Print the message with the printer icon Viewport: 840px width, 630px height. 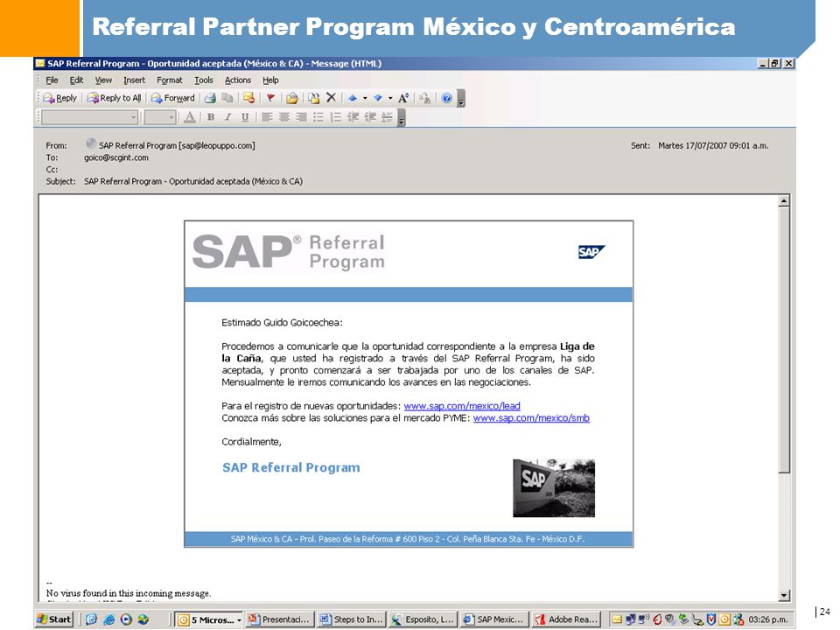point(211,98)
